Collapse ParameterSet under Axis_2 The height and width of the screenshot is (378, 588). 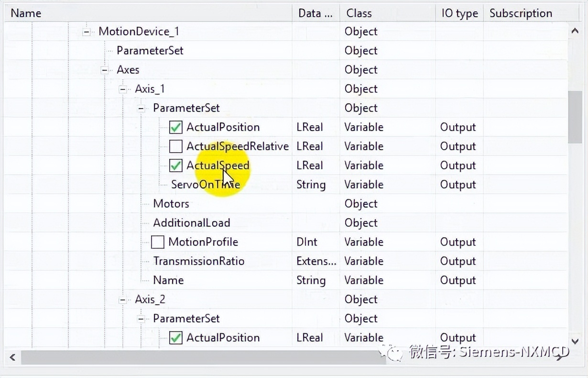[x=141, y=318]
